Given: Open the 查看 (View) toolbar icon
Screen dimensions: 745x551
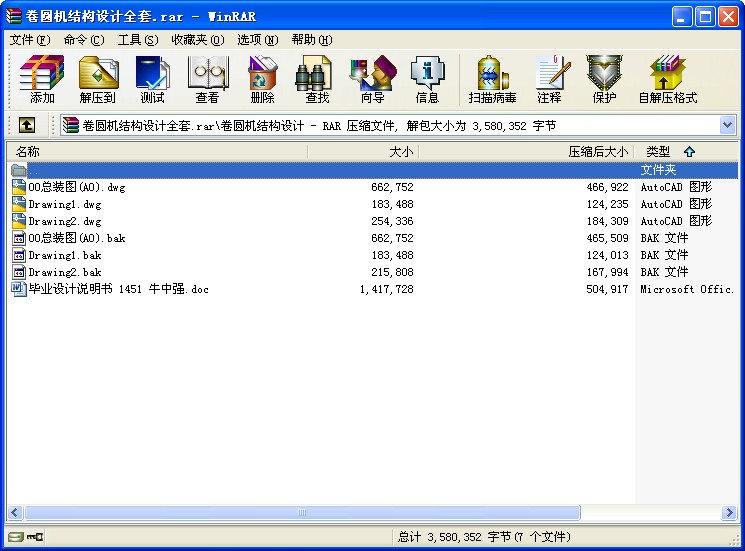Looking at the screenshot, I should click(x=207, y=79).
